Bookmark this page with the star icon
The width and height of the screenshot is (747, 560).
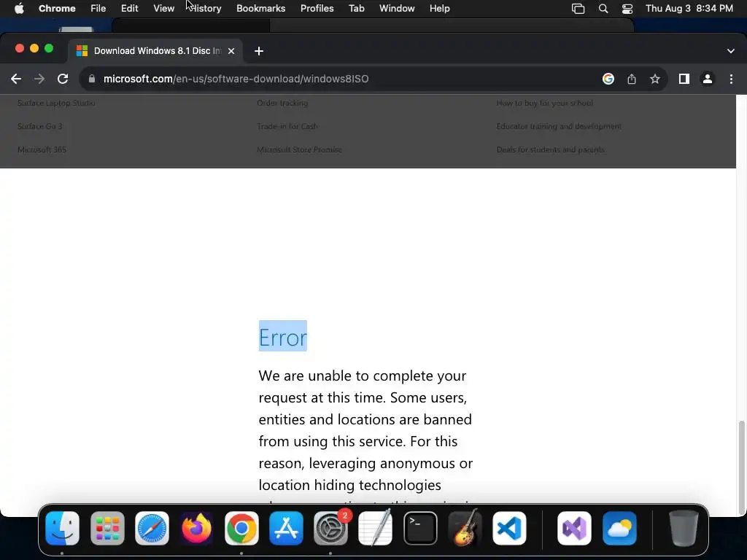[x=655, y=79]
